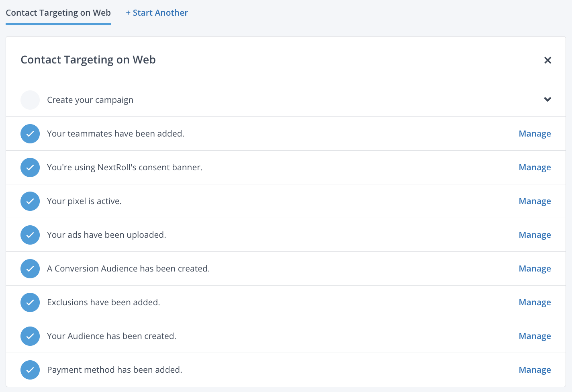Click the empty circle beside Create your campaign
Image resolution: width=572 pixels, height=392 pixels.
tap(30, 100)
